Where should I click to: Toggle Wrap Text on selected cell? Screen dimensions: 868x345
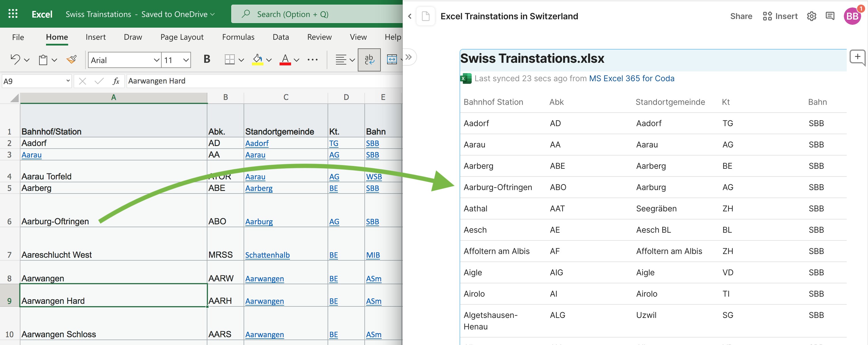(x=369, y=60)
